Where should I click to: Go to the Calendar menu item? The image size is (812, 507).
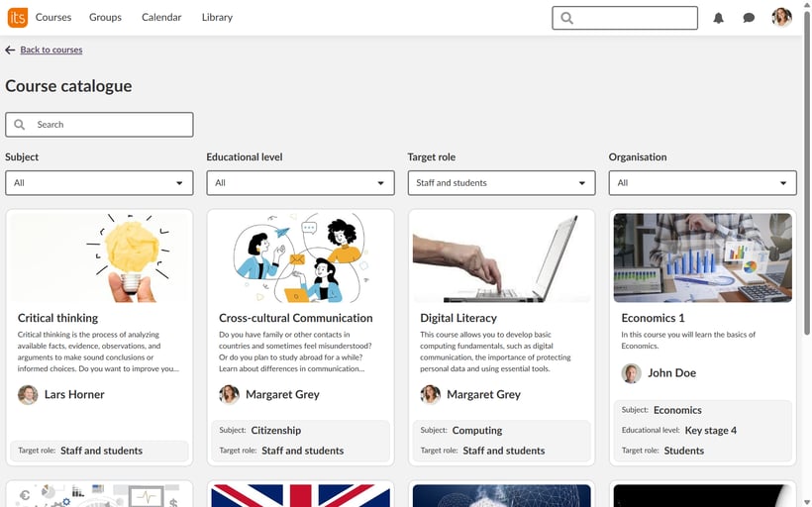161,17
